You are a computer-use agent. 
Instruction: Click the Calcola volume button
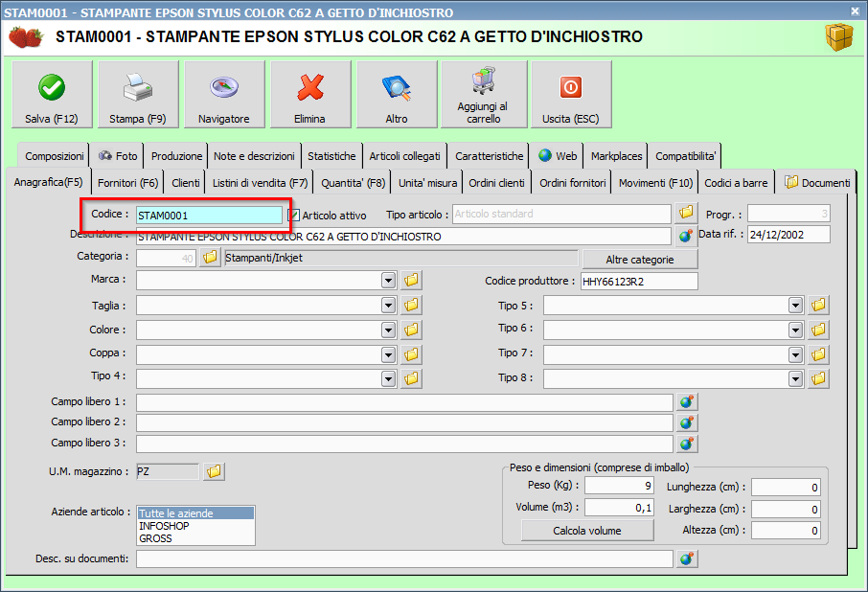click(586, 531)
